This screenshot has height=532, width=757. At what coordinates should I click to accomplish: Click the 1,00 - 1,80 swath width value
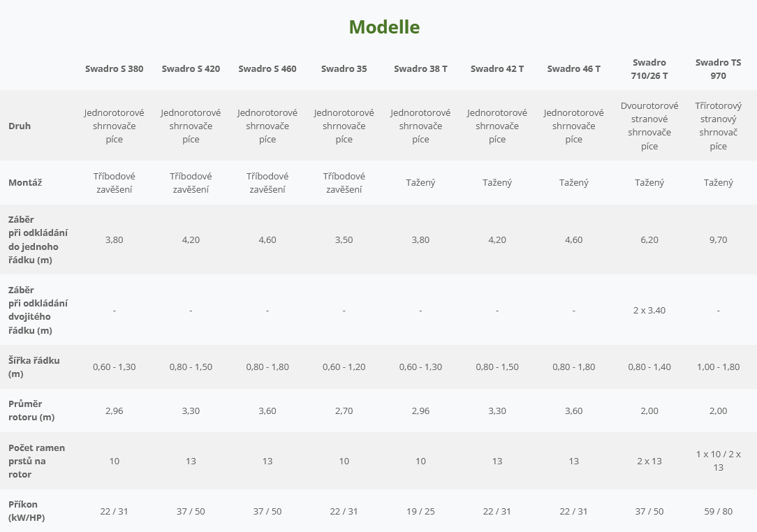719,367
